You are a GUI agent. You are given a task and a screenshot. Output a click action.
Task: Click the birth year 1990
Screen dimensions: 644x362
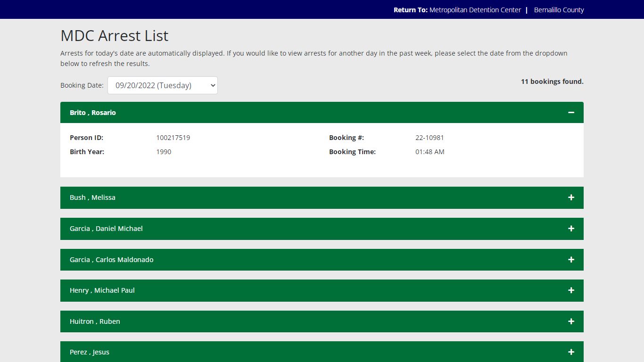coord(164,152)
